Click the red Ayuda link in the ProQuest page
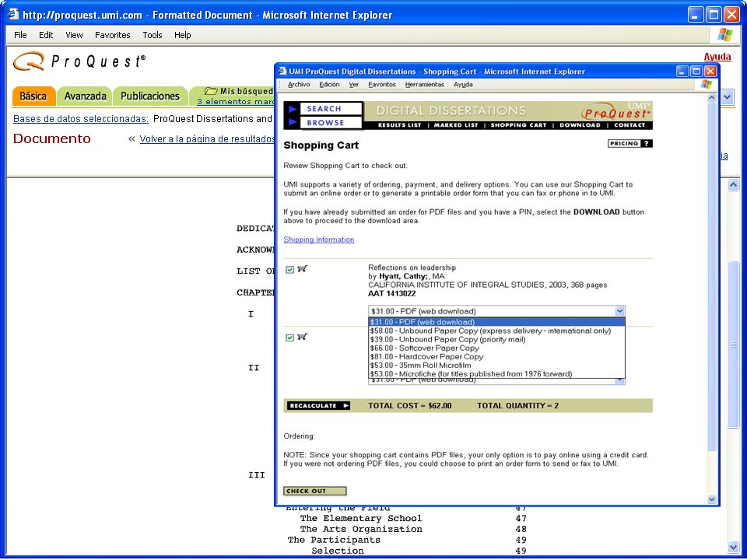747x560 pixels. coord(717,57)
